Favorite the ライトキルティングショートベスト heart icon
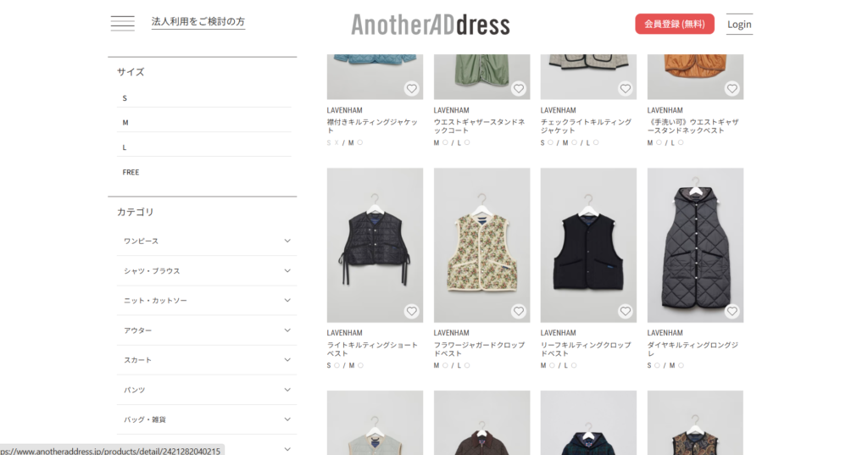 pos(411,311)
